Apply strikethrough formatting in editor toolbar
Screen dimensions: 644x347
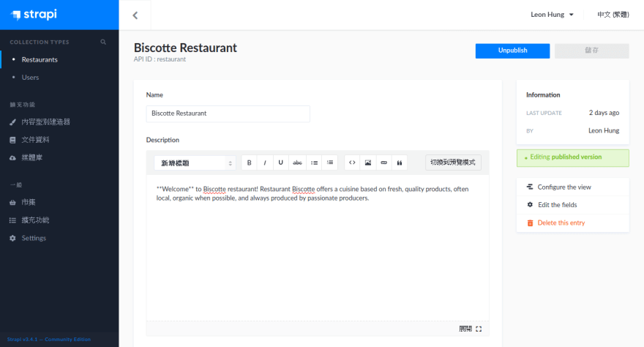297,163
